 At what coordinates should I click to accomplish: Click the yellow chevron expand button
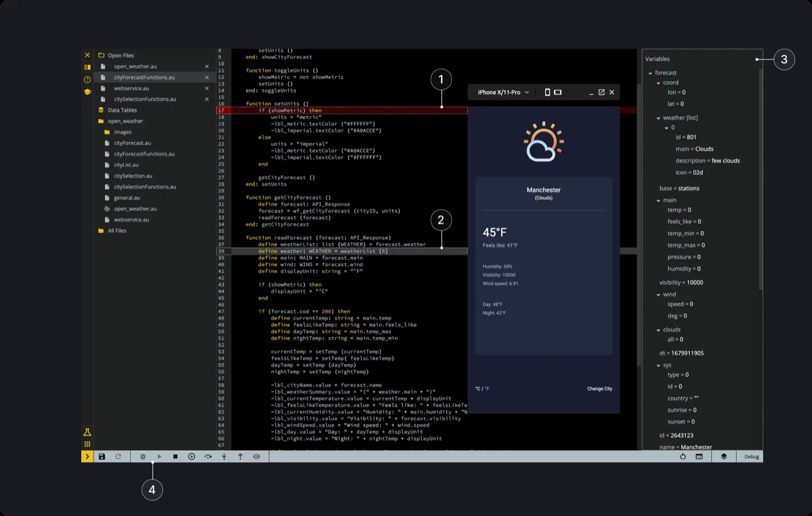tap(87, 456)
